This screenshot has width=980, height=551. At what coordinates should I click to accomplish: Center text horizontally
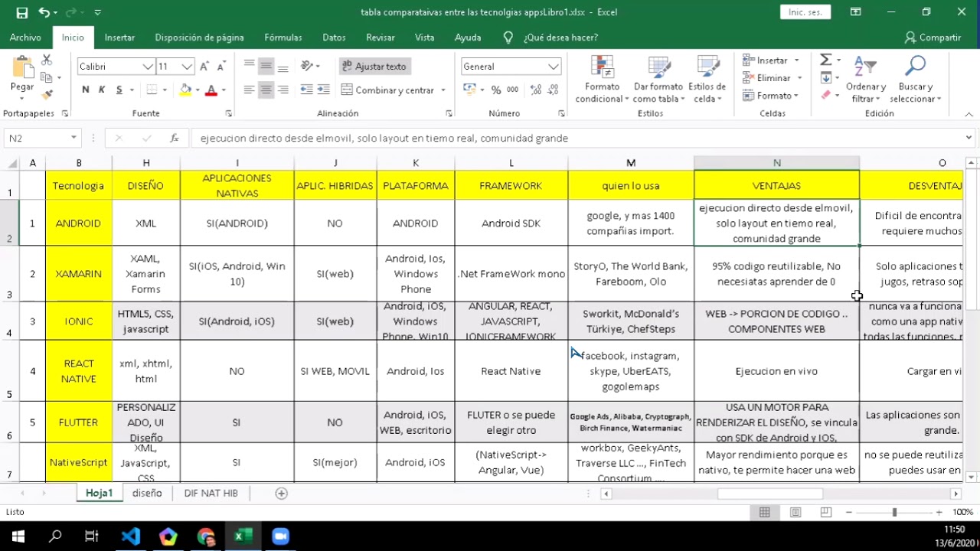[x=266, y=90]
